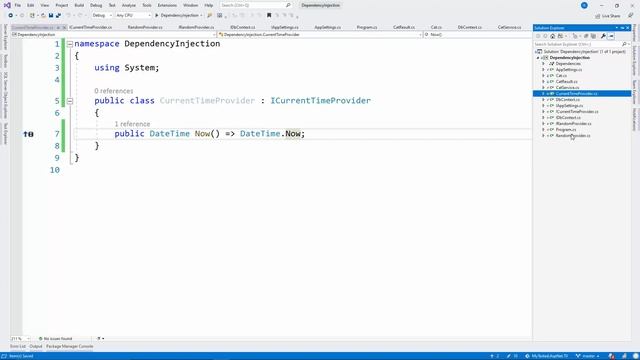Select IDbContext.cs in Solution Explorer

coord(568,118)
